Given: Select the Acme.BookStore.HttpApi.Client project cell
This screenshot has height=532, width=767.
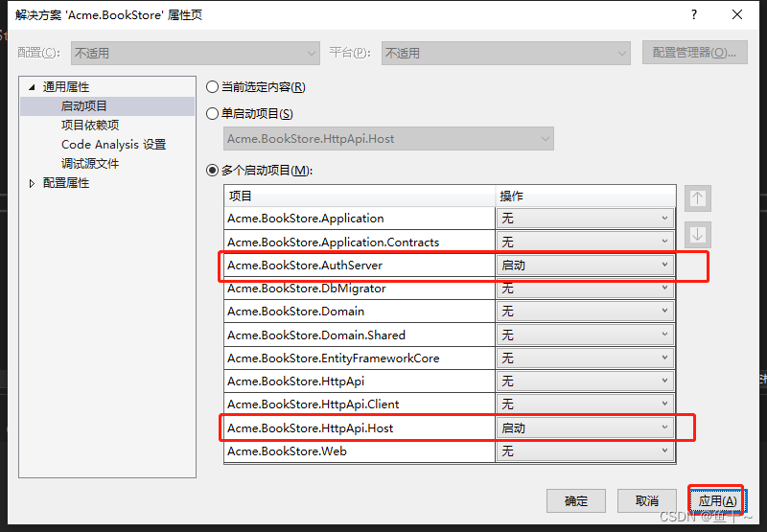Looking at the screenshot, I should pos(360,404).
